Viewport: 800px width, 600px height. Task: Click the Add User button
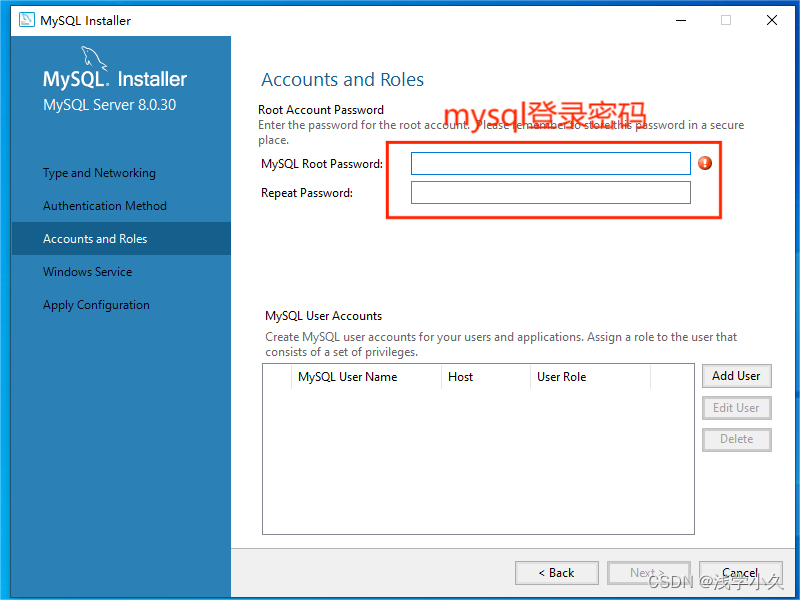click(x=736, y=376)
